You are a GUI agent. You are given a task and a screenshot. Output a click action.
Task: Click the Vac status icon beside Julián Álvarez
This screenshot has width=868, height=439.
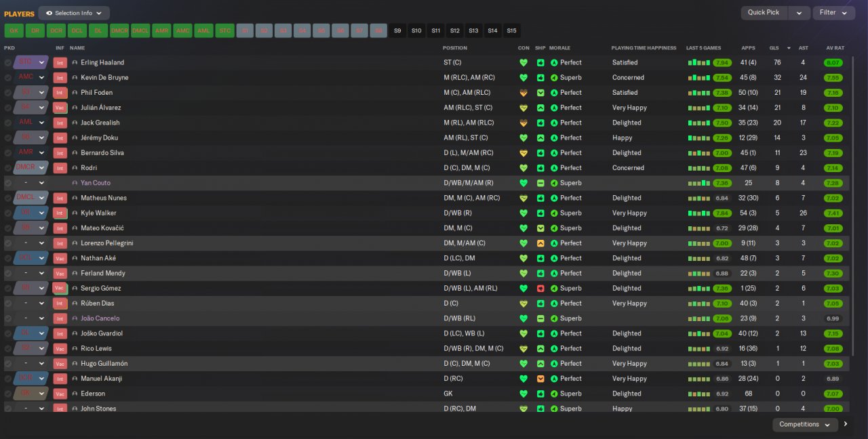[60, 108]
